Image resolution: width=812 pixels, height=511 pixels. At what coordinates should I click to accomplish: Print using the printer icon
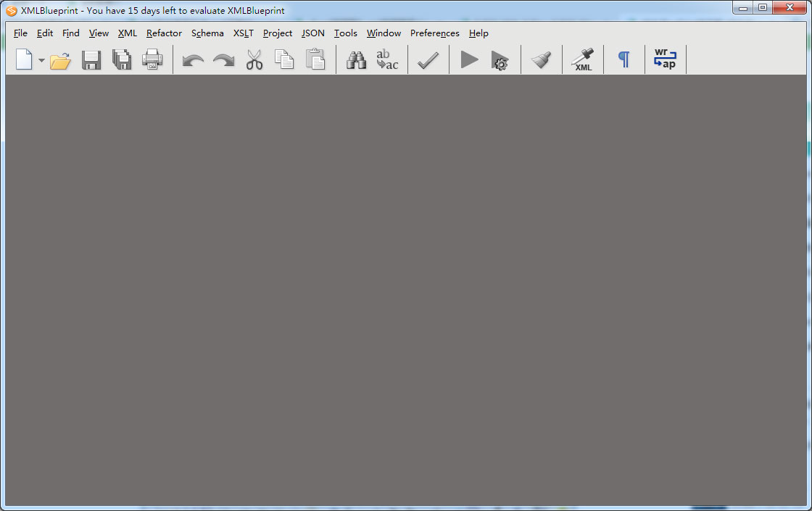tap(152, 60)
